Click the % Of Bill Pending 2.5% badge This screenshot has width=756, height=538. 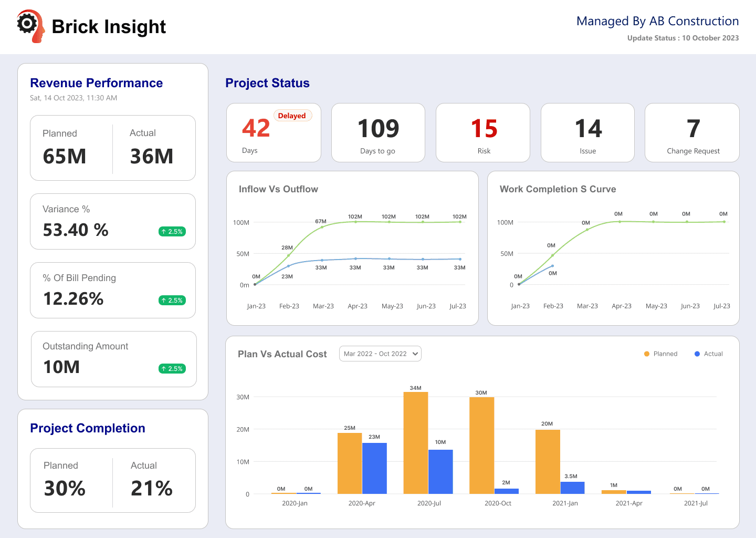pyautogui.click(x=172, y=301)
